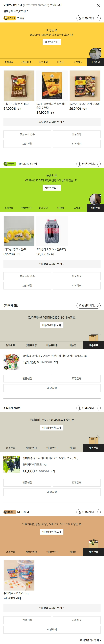Select 배송완료 tab in yellow 만촌점 section
This screenshot has height=644, width=104.
pyautogui.click(x=95, y=62)
